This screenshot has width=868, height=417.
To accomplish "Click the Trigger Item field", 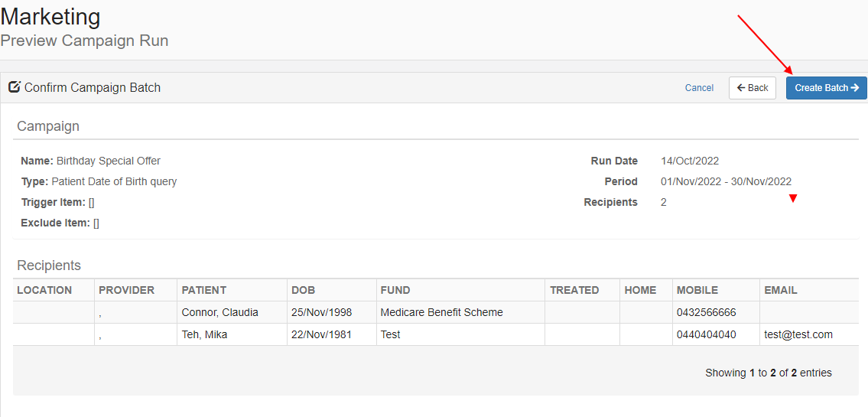I will 57,203.
